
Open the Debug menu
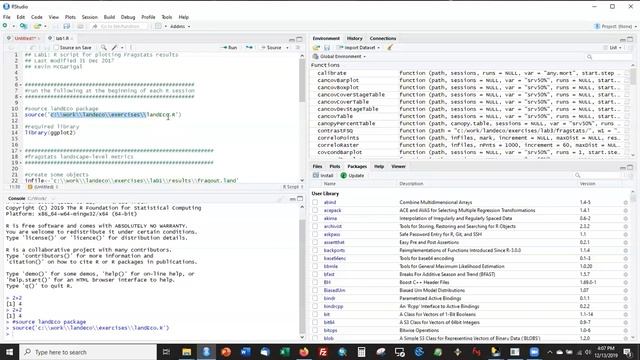(x=128, y=17)
